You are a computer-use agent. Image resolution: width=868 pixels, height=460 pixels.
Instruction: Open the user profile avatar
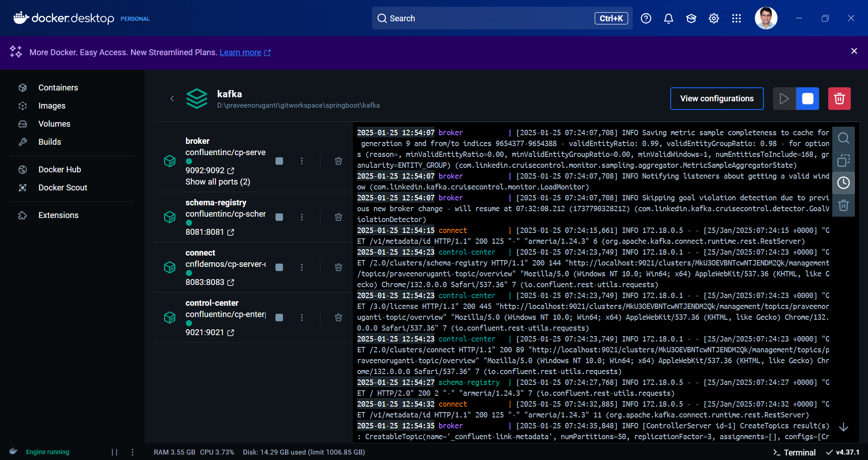pos(766,19)
